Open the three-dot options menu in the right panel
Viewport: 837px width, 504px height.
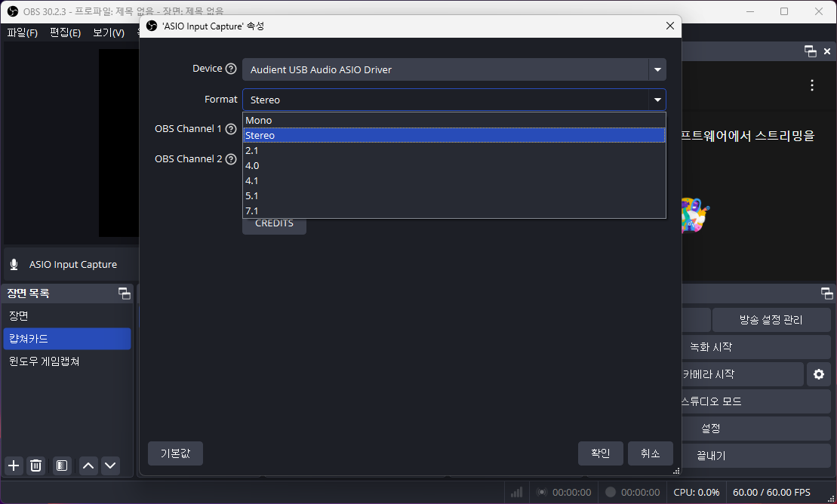point(812,85)
